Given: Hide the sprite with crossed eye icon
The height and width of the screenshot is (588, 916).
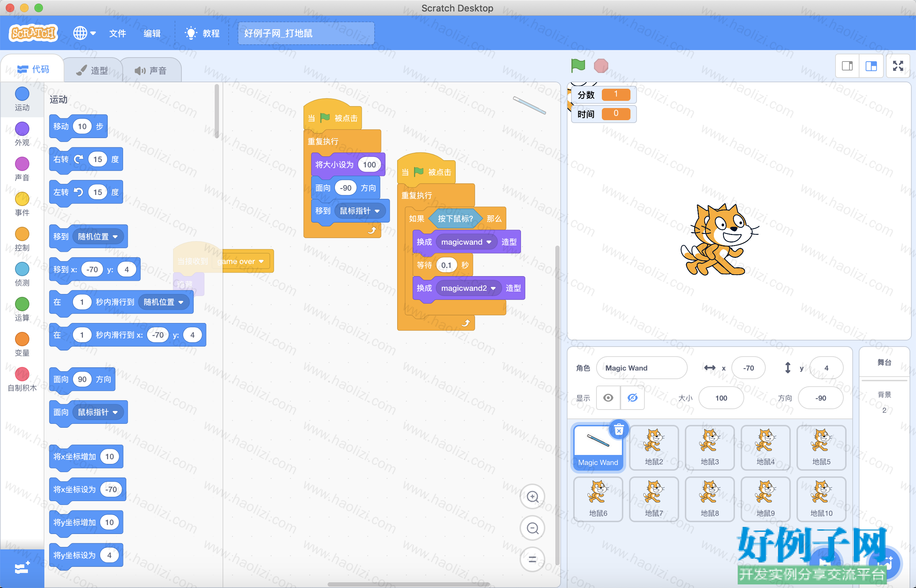Looking at the screenshot, I should [x=633, y=398].
